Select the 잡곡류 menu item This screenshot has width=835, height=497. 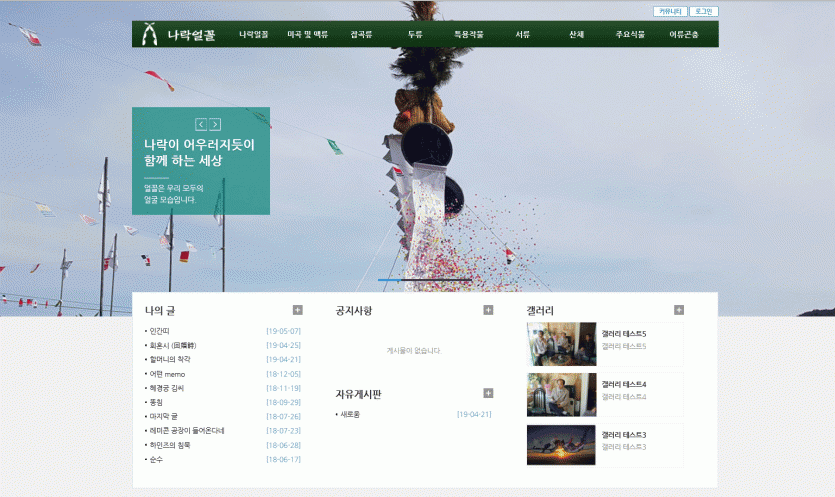pos(361,34)
